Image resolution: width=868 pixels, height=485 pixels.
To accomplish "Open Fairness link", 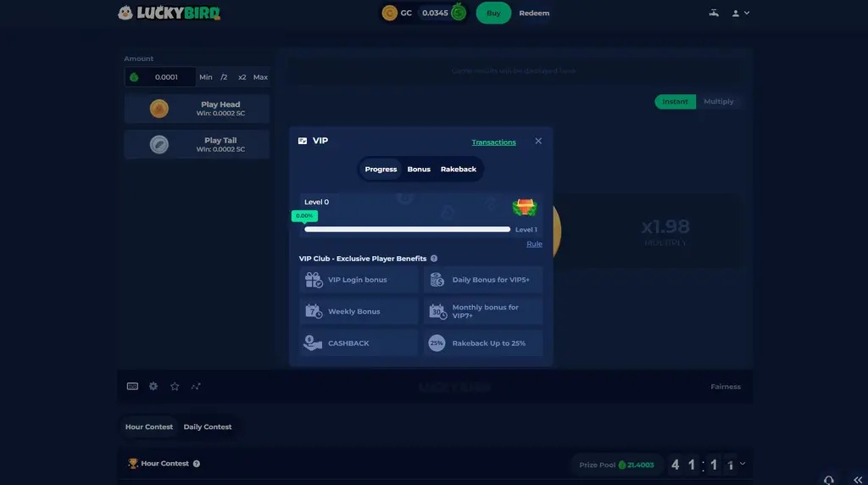I will coord(726,387).
